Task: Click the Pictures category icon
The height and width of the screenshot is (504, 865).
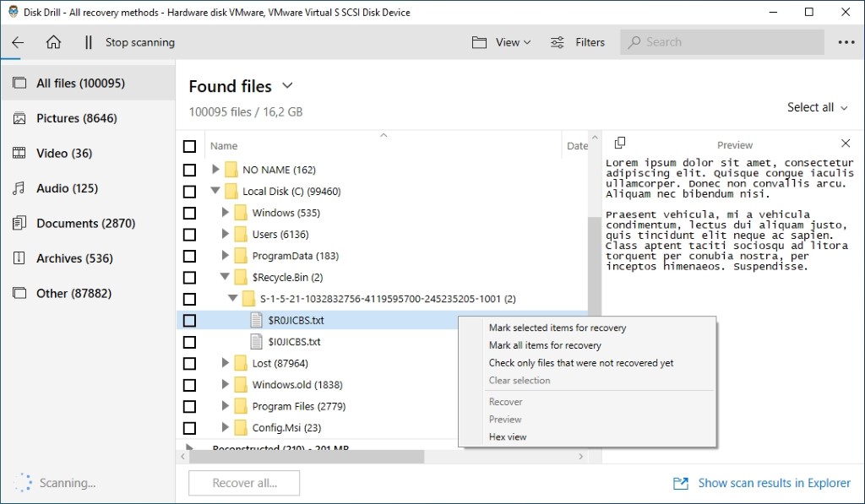Action: [x=19, y=118]
